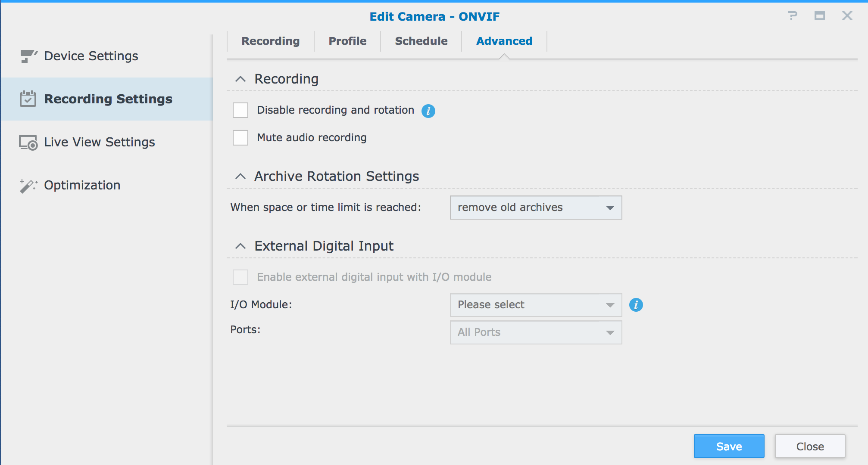Collapse the Archive Rotation Settings section
The image size is (868, 465).
pos(240,177)
